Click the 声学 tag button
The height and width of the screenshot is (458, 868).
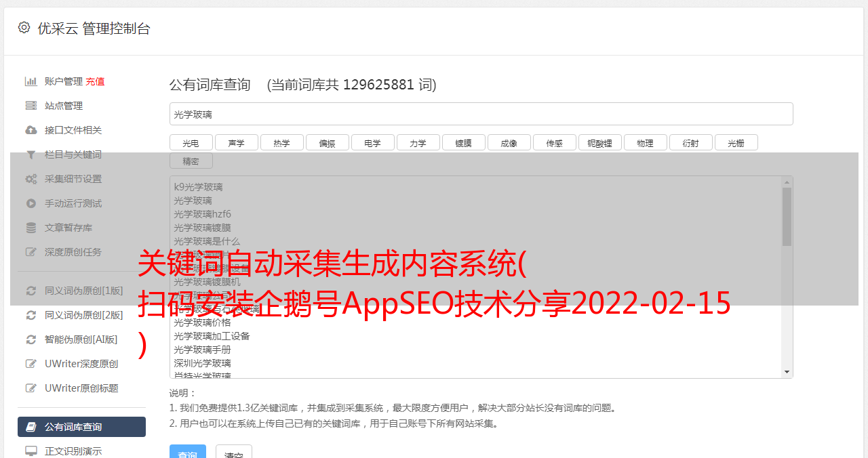[x=236, y=142]
